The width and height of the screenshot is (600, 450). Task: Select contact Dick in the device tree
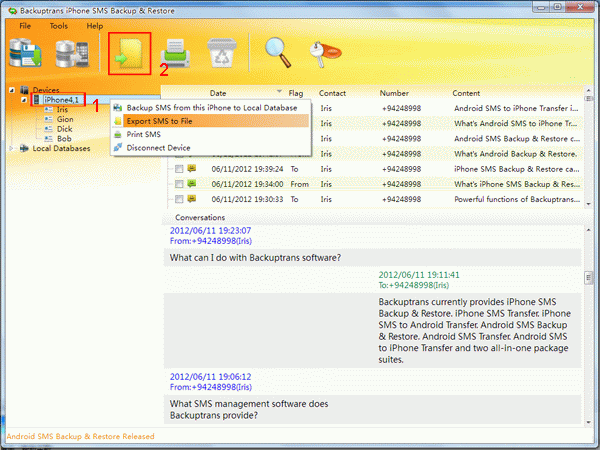coord(64,129)
